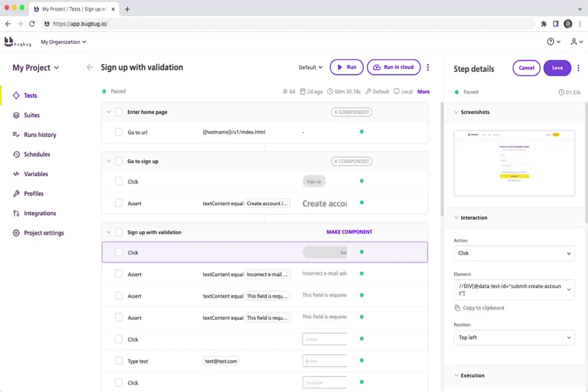The image size is (588, 392).
Task: Click the browser extensions puzzle icon
Action: [544, 24]
